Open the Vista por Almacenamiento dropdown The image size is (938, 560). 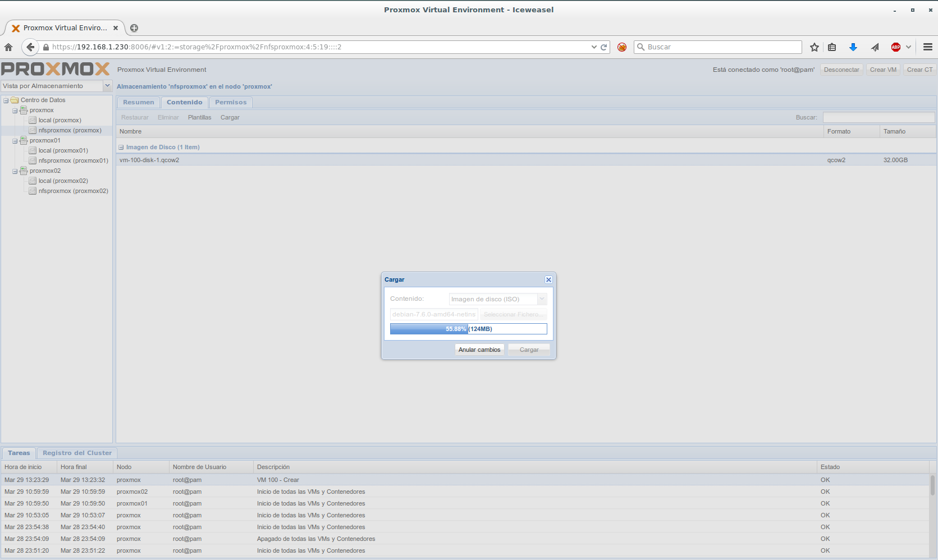pos(107,86)
